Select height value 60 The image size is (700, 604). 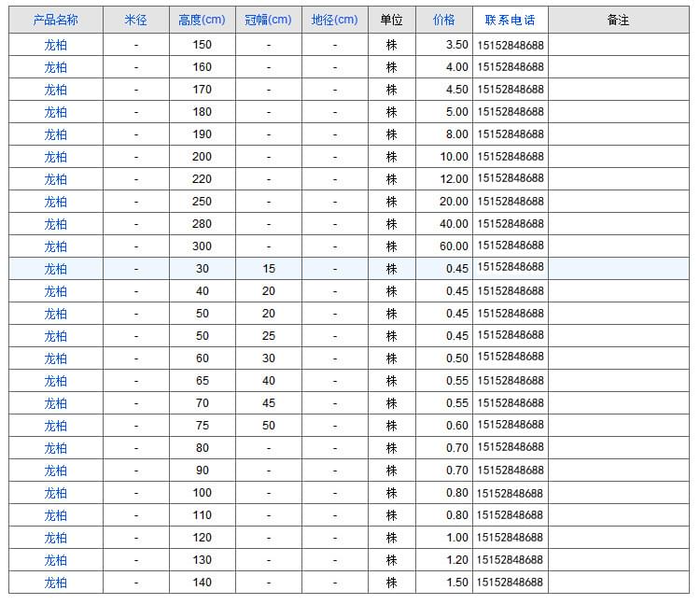[202, 358]
